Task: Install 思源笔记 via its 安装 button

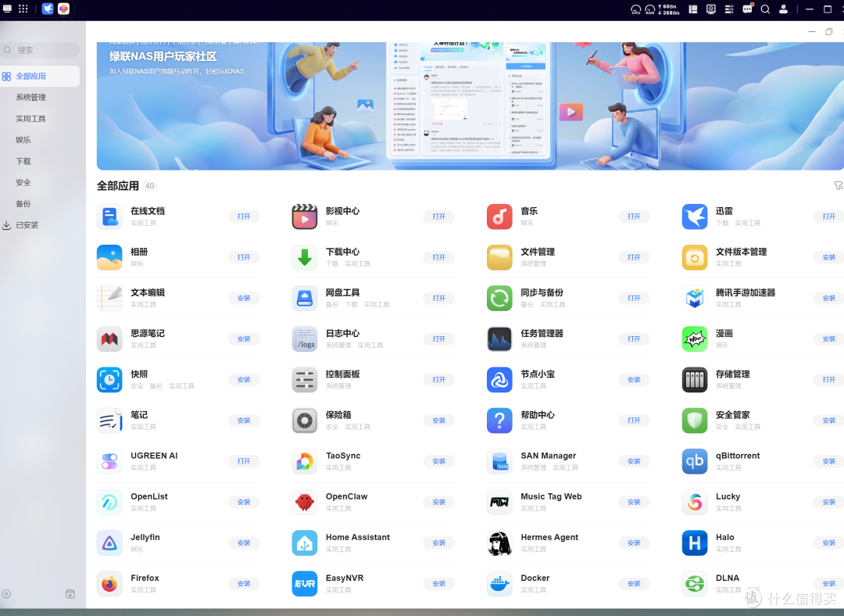Action: click(x=244, y=339)
